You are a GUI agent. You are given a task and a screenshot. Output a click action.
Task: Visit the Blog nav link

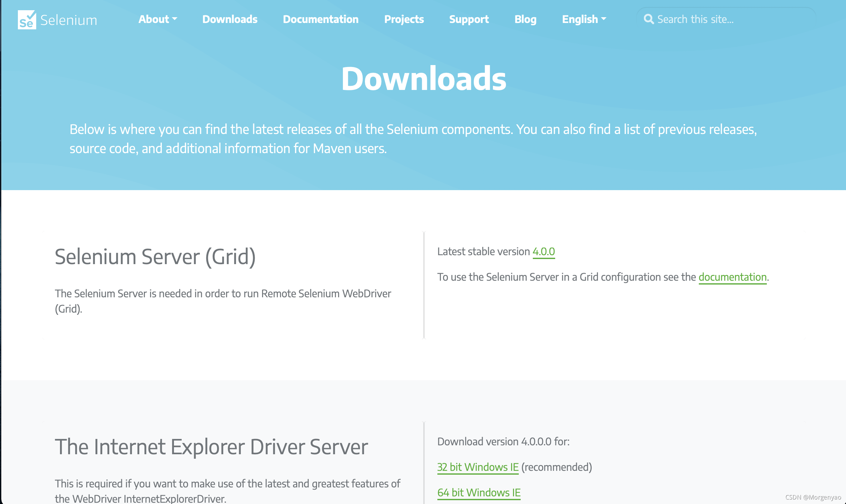(x=525, y=19)
